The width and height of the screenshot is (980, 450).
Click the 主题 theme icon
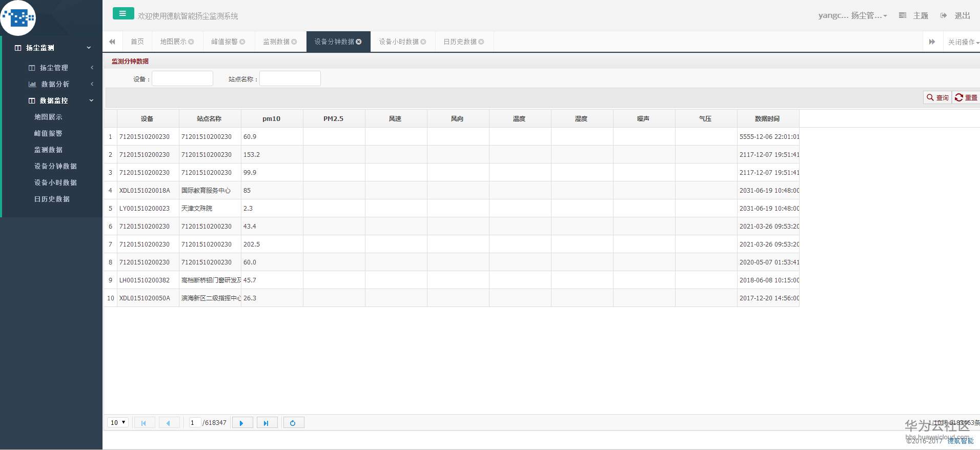click(x=903, y=15)
